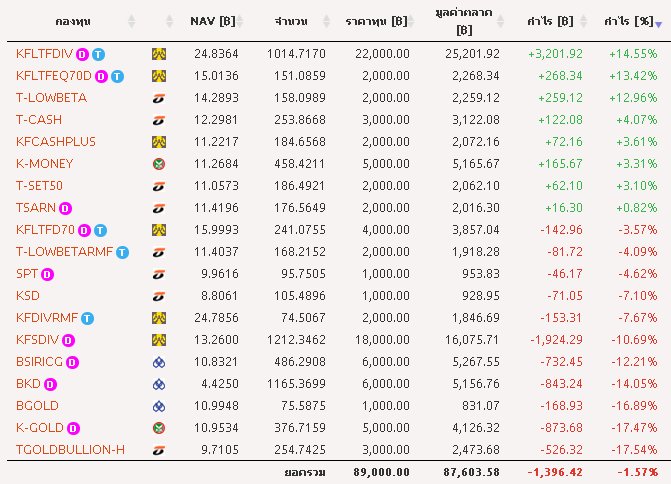Image resolution: width=671 pixels, height=484 pixels.
Task: Click the fund company logo in the TSARN row
Action: click(x=159, y=208)
